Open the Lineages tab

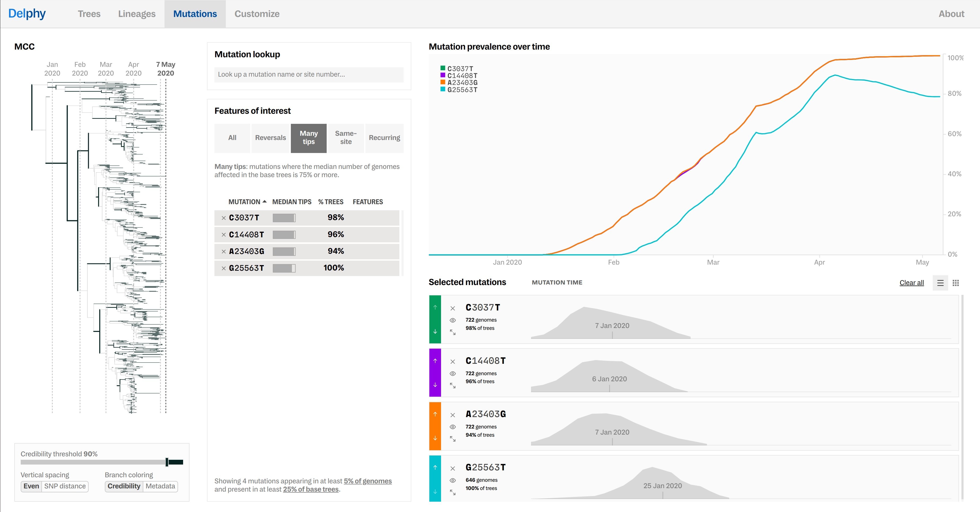click(137, 14)
